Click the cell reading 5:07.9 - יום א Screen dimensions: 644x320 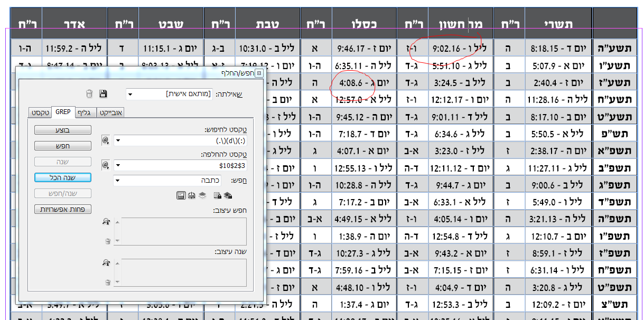click(x=558, y=66)
